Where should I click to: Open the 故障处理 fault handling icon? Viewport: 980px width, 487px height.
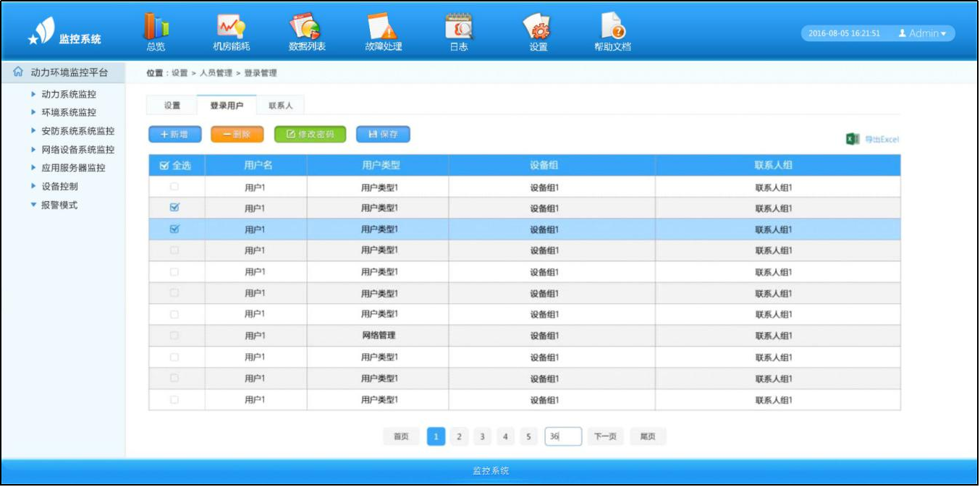tap(383, 27)
